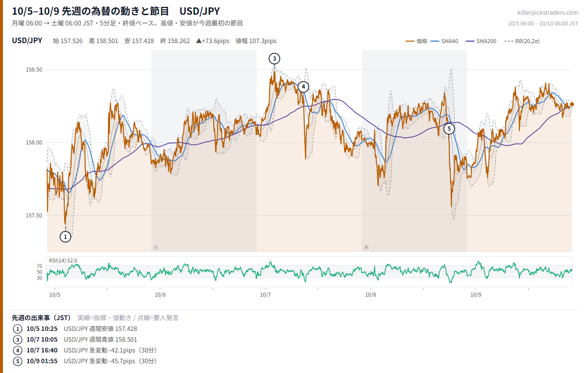
Task: Click the 10/9 date axis label
Action: [x=476, y=295]
